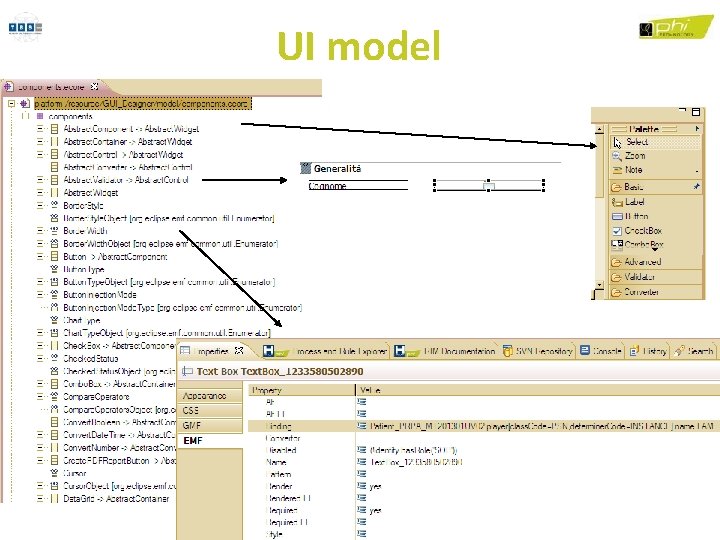Screen dimensions: 720x540
Task: Click the TBS logo
Action: (x=25, y=28)
